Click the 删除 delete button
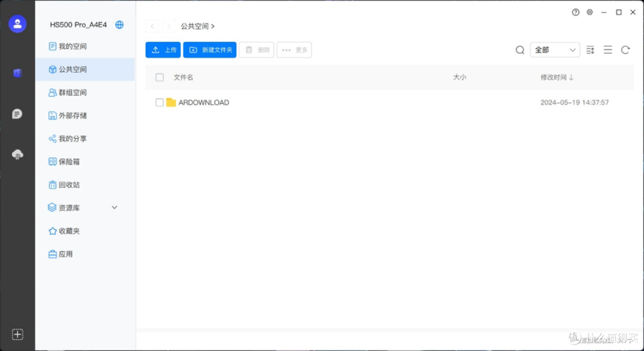Image resolution: width=644 pixels, height=351 pixels. [x=256, y=50]
